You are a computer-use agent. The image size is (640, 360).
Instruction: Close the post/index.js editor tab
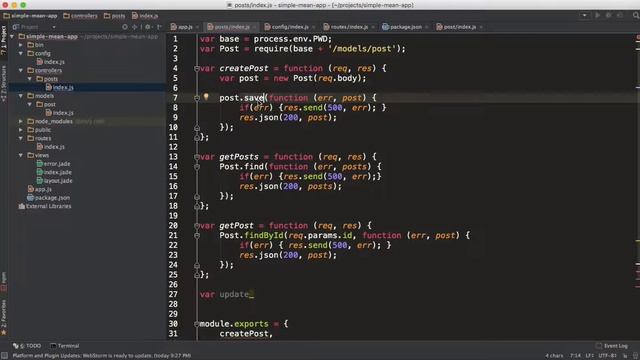tap(481, 27)
